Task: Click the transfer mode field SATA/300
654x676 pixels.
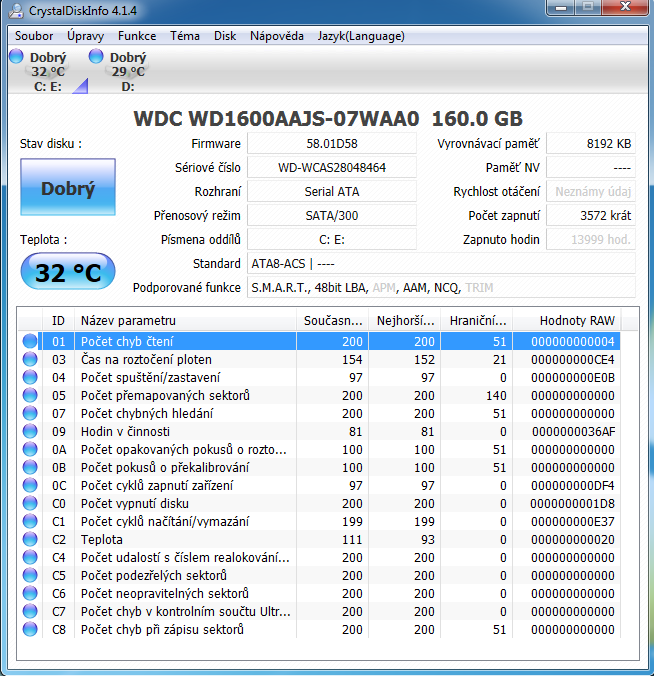Action: point(332,216)
